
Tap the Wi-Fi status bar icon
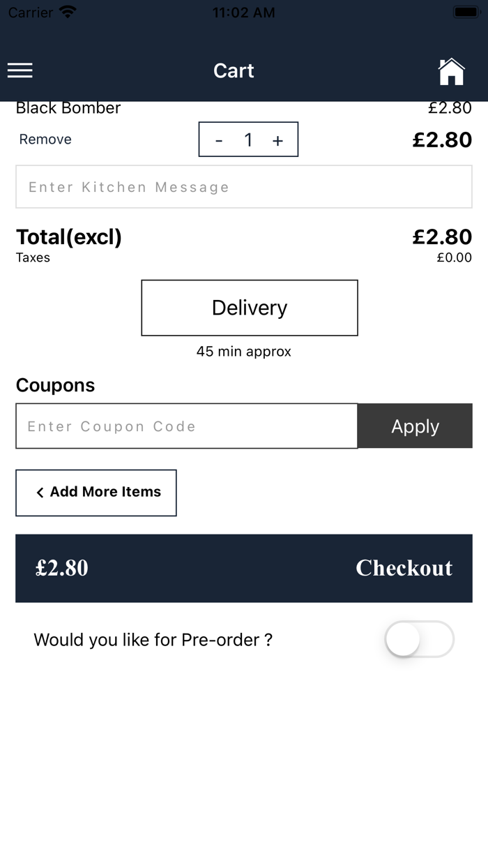(68, 13)
